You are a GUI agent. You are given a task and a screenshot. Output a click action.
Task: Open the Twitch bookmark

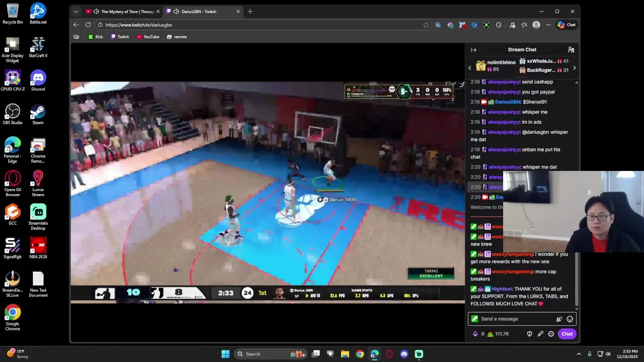coord(120,37)
